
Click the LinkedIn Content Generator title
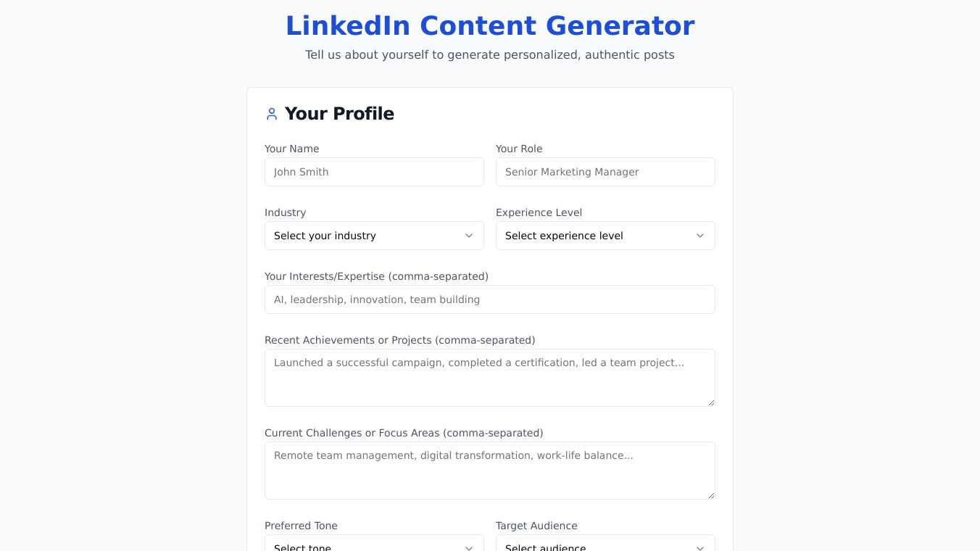click(x=490, y=26)
